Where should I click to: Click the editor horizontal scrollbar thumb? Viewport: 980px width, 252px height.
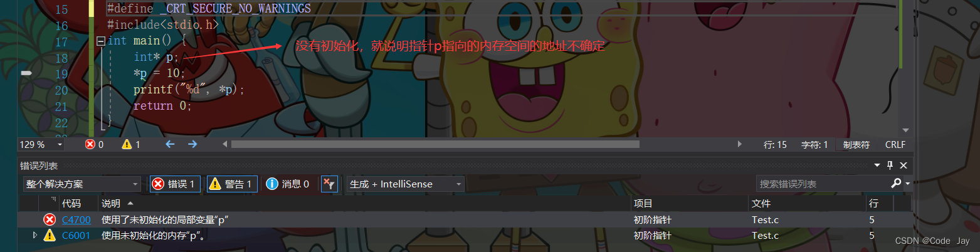pos(435,144)
